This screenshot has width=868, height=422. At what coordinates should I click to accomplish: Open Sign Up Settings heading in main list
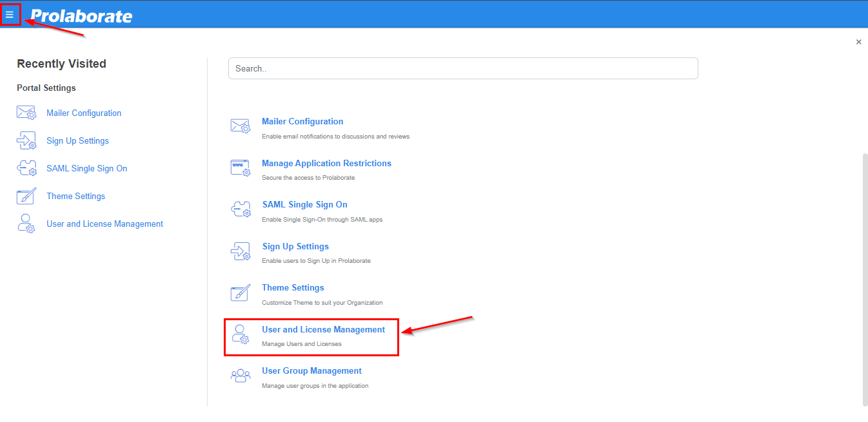[295, 246]
